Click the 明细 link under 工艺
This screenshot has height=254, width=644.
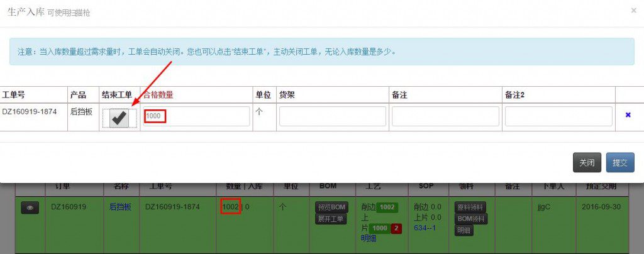coord(370,238)
